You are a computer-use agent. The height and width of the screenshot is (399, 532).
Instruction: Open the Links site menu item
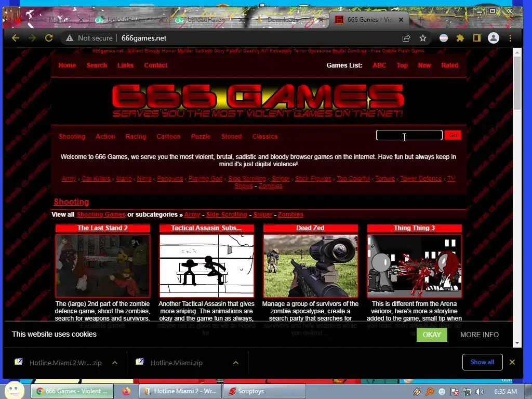pos(125,65)
